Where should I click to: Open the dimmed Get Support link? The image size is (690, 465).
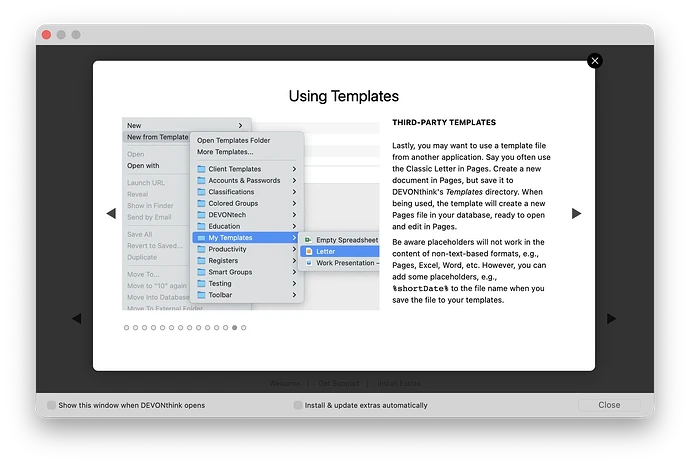[338, 384]
